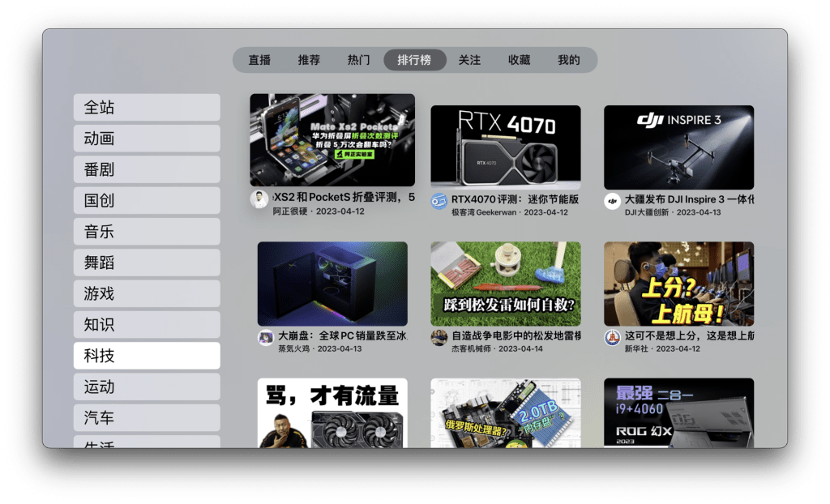This screenshot has height=504, width=830.
Task: Go to the 收藏 tab
Action: pyautogui.click(x=520, y=60)
